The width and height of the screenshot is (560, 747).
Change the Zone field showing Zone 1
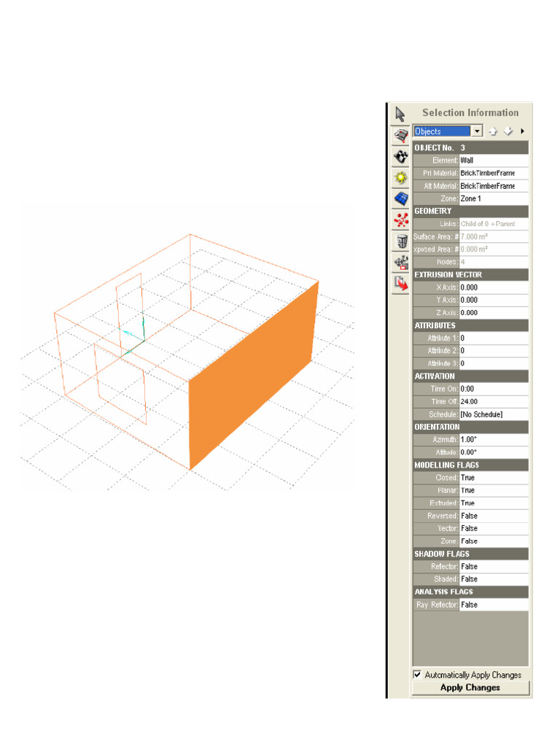click(x=494, y=198)
